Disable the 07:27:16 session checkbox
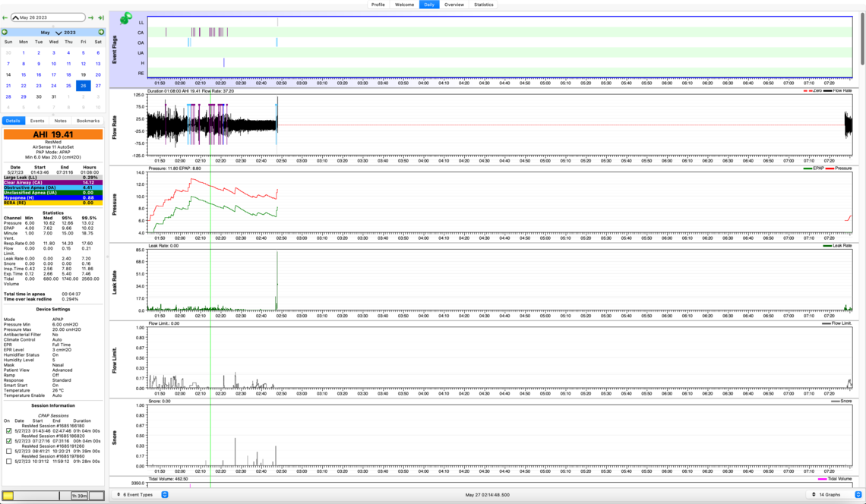Image resolution: width=866 pixels, height=504 pixels. [9, 441]
